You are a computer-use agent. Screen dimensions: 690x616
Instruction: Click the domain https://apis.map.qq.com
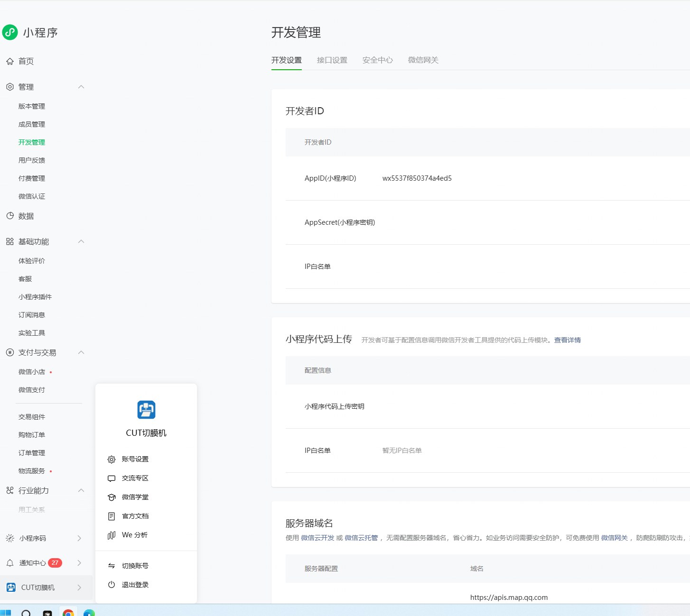(x=509, y=598)
